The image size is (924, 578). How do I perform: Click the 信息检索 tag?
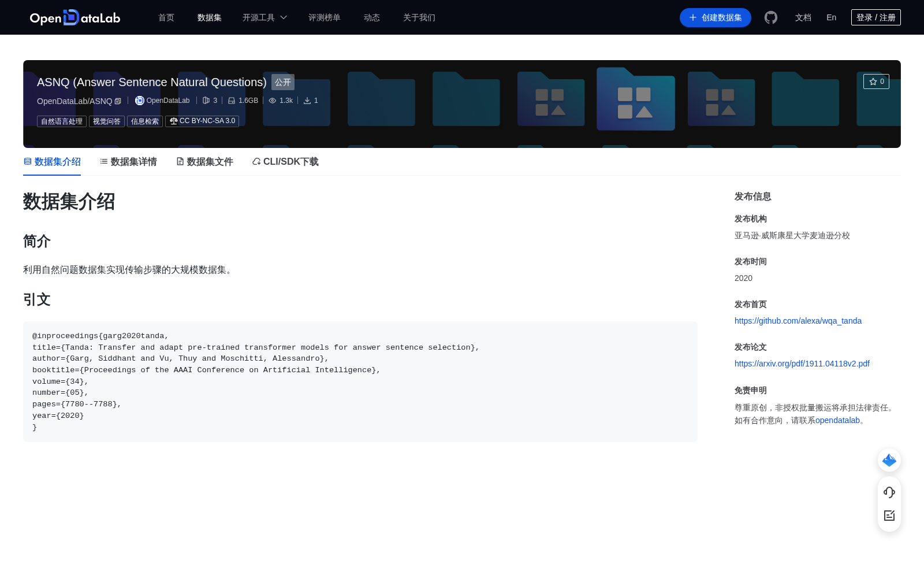coord(145,121)
